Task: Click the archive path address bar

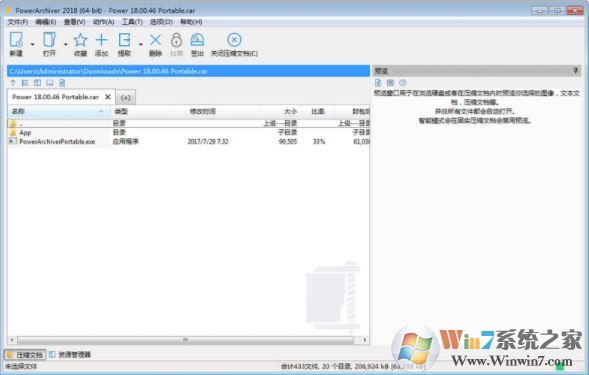Action: click(188, 71)
